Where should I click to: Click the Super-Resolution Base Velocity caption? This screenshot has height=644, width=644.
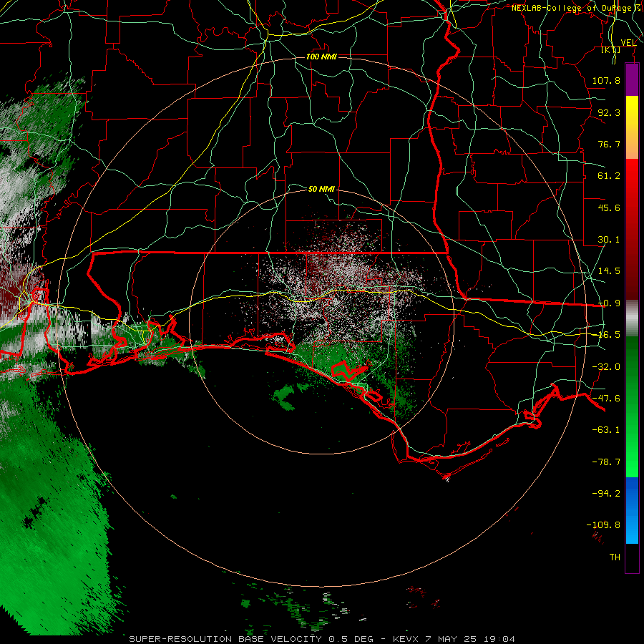tap(321, 639)
